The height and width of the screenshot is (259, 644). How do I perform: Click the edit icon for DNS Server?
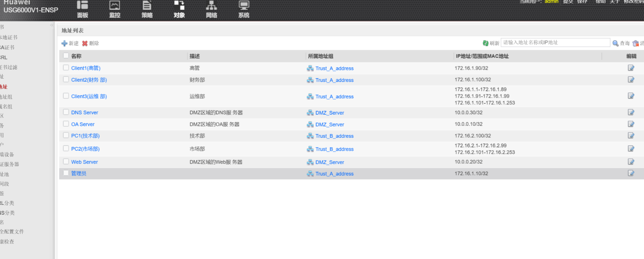tap(631, 112)
